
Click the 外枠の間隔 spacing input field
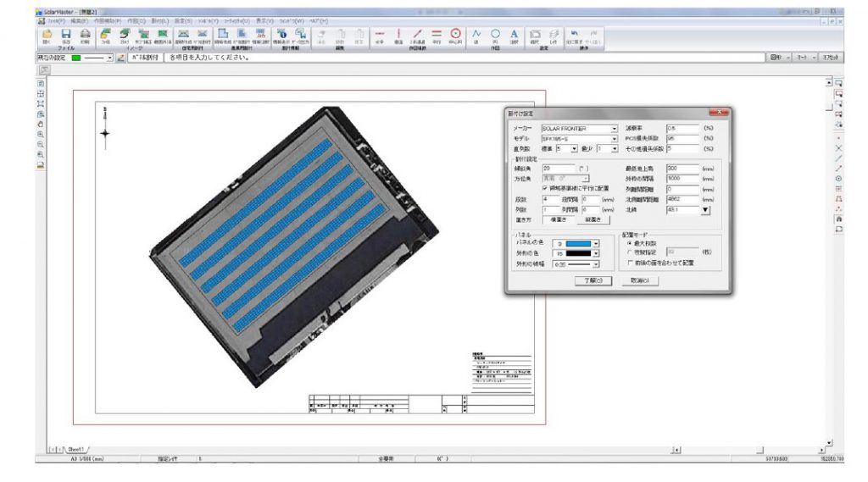click(682, 179)
